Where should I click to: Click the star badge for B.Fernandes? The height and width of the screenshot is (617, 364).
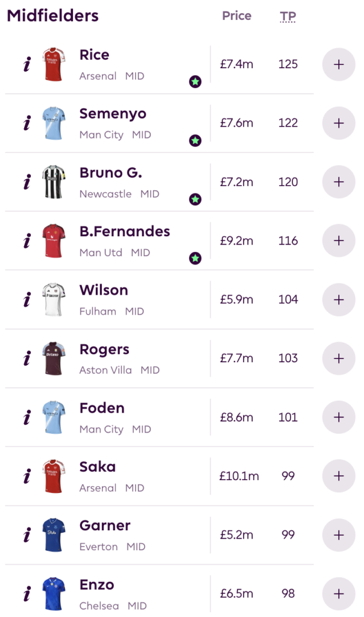point(195,258)
